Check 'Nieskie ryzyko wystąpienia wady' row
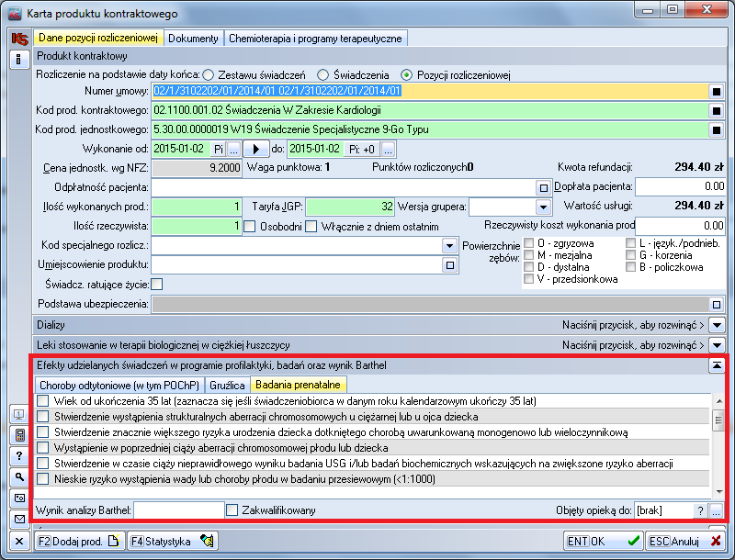The height and width of the screenshot is (560, 735). click(x=43, y=479)
